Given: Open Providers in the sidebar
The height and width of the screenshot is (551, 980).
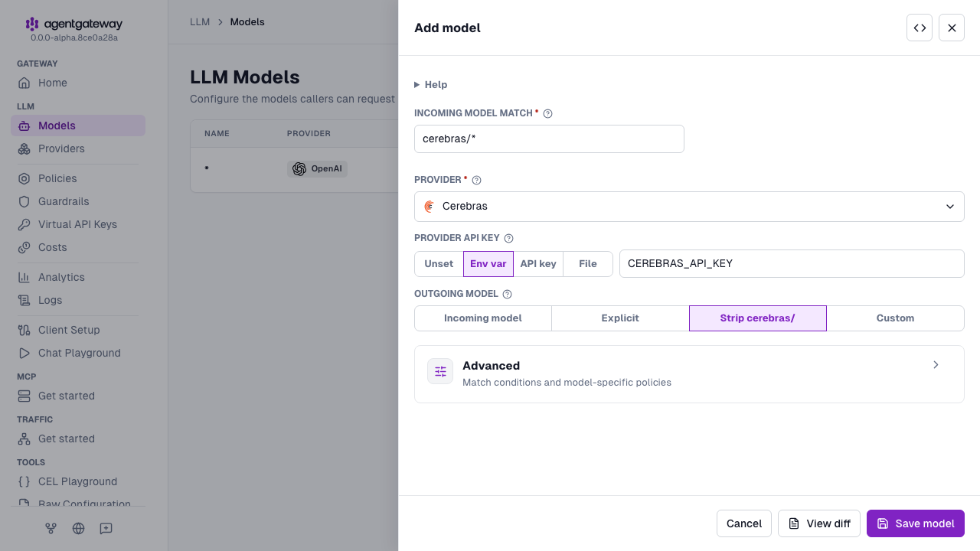Looking at the screenshot, I should (x=78, y=148).
